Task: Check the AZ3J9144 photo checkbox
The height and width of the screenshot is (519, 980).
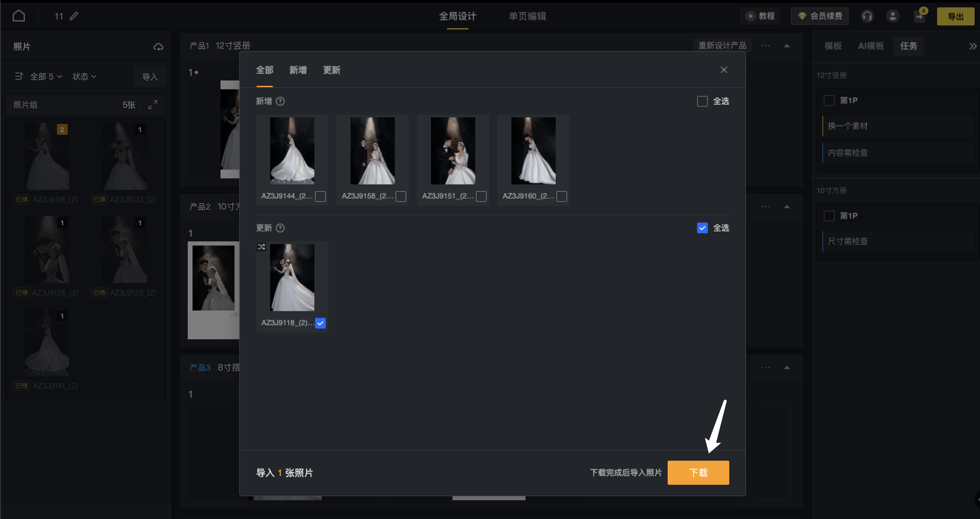Action: 320,196
